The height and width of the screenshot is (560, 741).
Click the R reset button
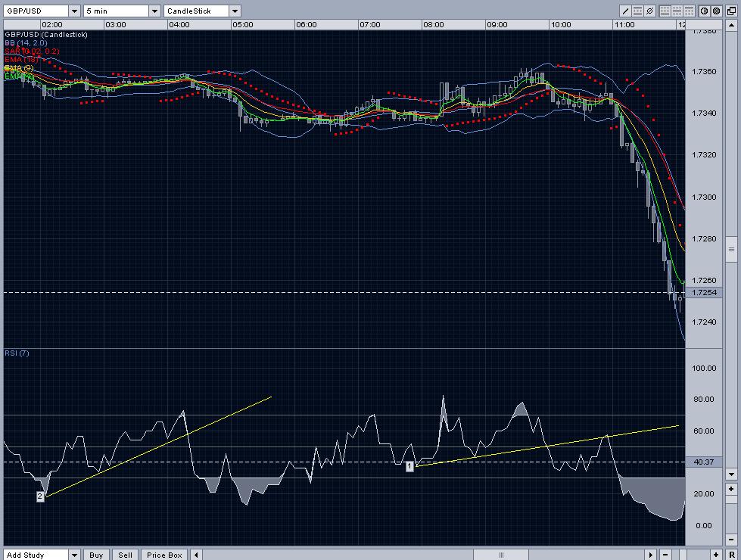point(731,555)
